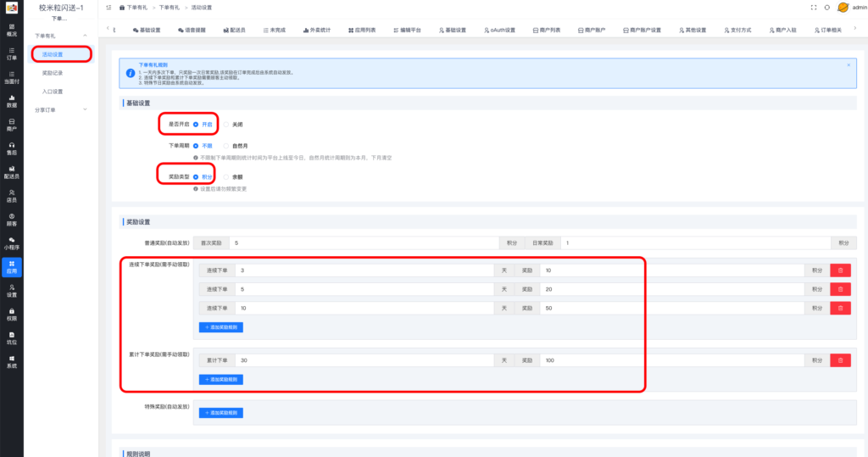Close the blue 下单有礼规则 notice banner
Image resolution: width=868 pixels, height=457 pixels.
point(849,64)
